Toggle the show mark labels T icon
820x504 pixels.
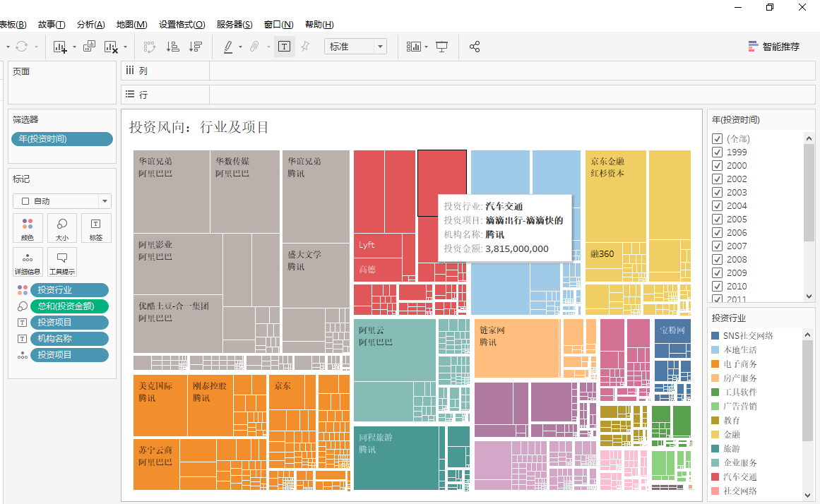pyautogui.click(x=284, y=47)
